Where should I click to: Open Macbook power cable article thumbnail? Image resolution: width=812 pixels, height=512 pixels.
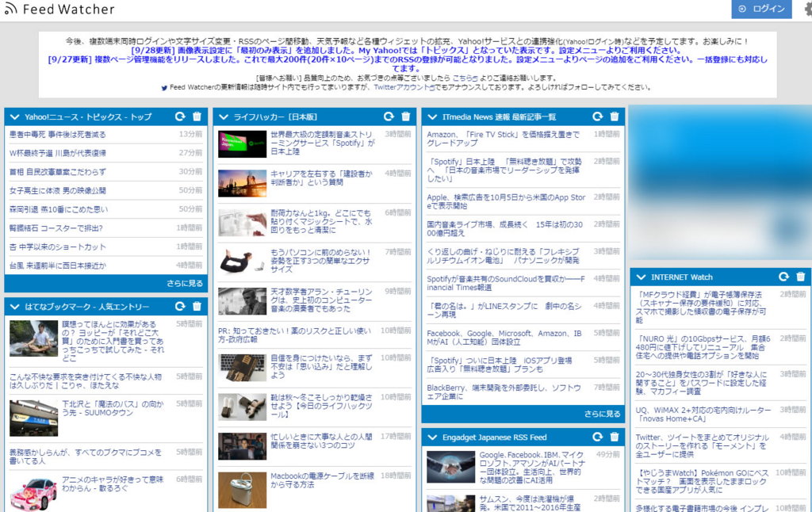pyautogui.click(x=242, y=490)
